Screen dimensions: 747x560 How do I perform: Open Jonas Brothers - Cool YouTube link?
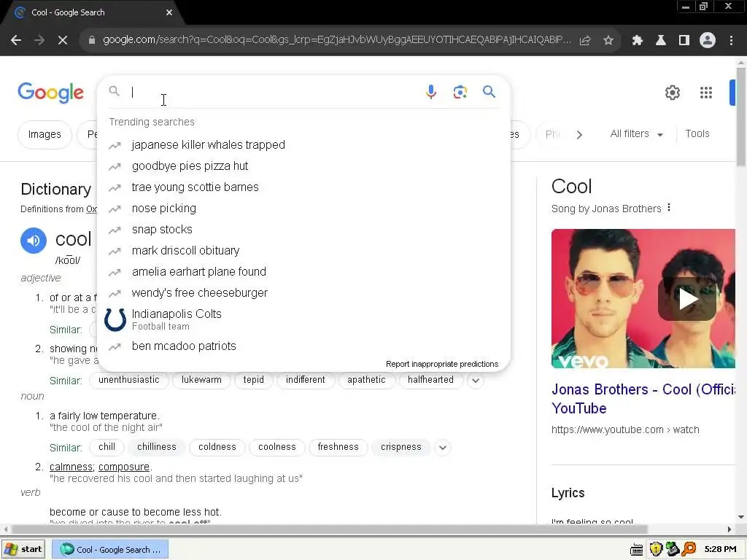point(643,399)
